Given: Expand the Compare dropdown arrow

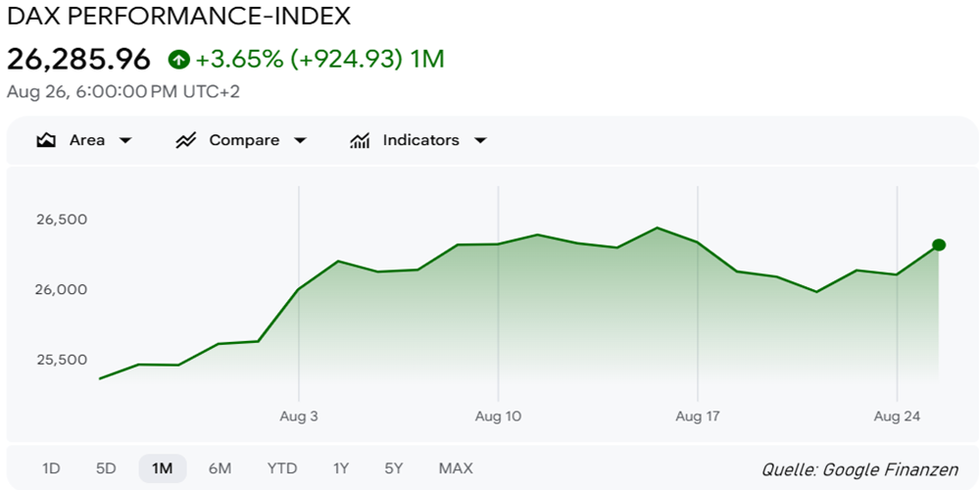Looking at the screenshot, I should [300, 140].
